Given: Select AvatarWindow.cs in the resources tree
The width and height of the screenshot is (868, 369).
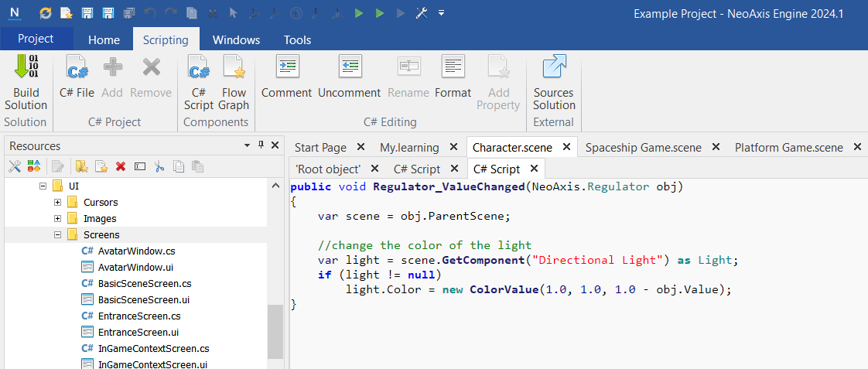Looking at the screenshot, I should [136, 251].
